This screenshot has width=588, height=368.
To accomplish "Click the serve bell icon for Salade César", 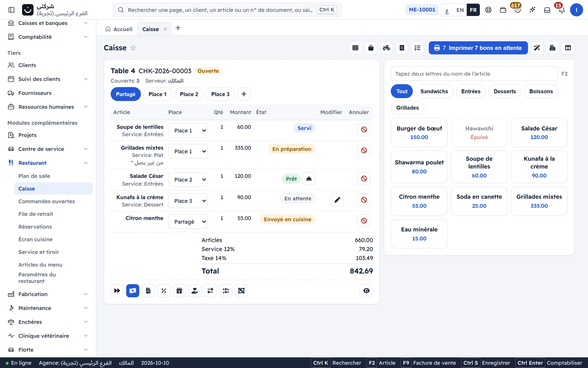I will click(x=309, y=179).
